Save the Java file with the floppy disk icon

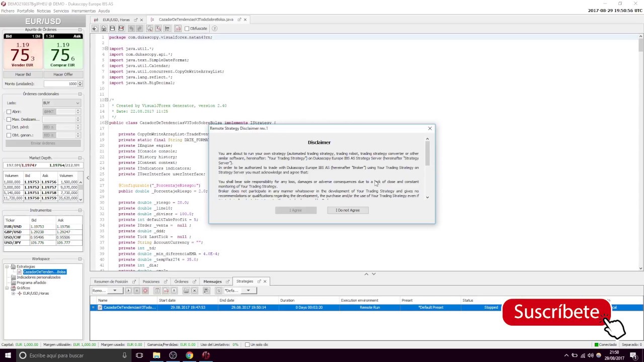(112, 29)
